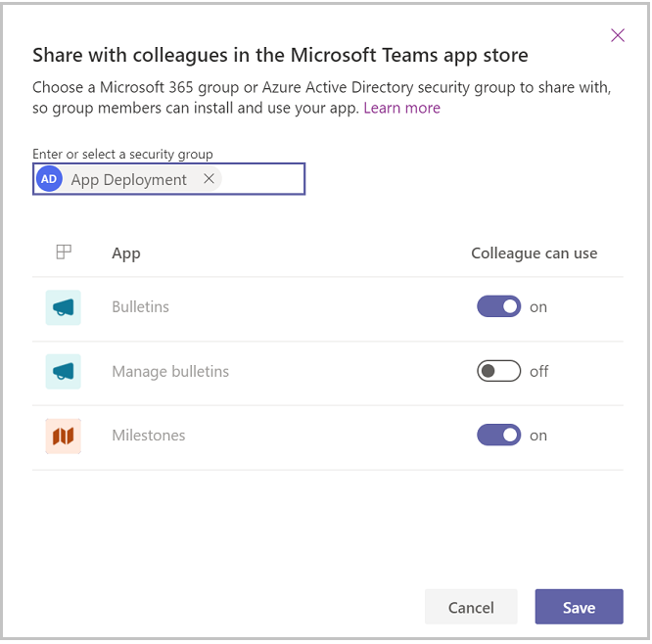Select the Manage bulletins app name
This screenshot has width=652, height=644.
pyautogui.click(x=170, y=371)
